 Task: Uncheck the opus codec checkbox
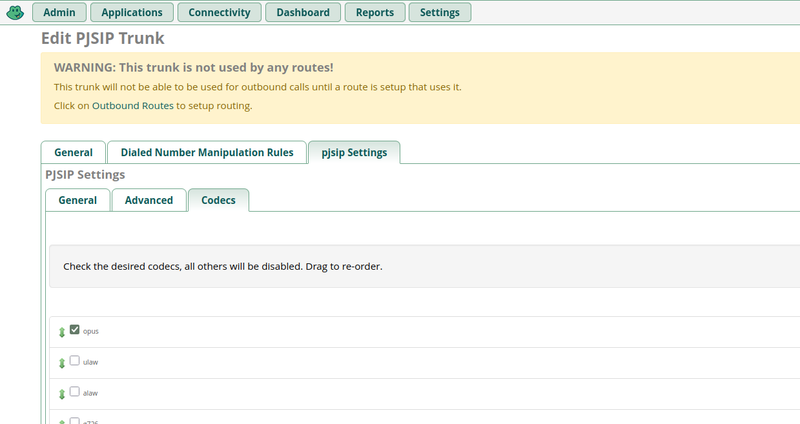pos(74,330)
